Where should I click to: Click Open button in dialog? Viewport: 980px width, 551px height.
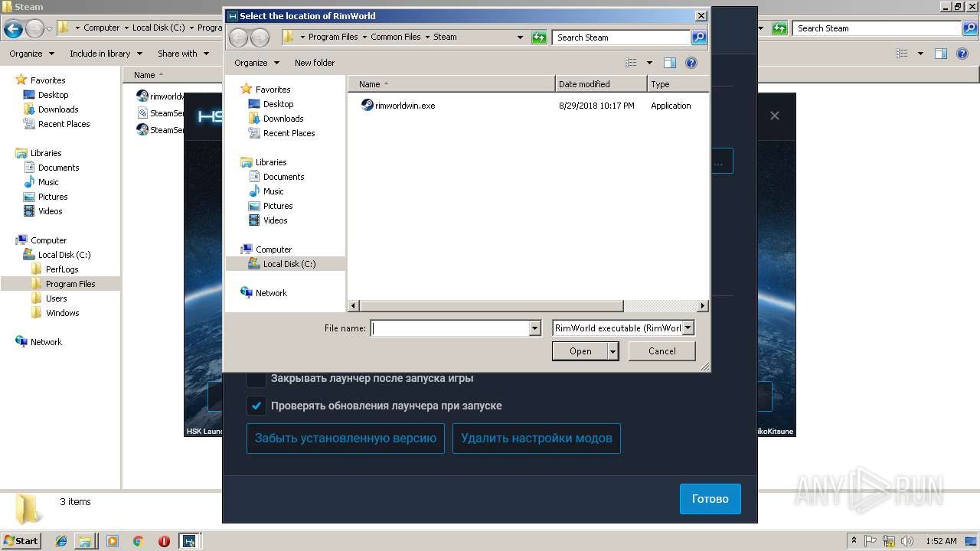(580, 351)
